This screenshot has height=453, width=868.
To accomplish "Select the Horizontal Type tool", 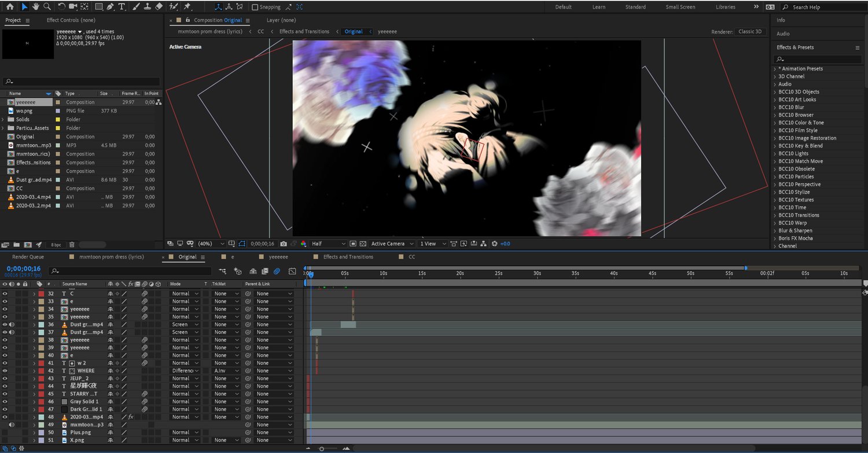I will click(x=122, y=7).
